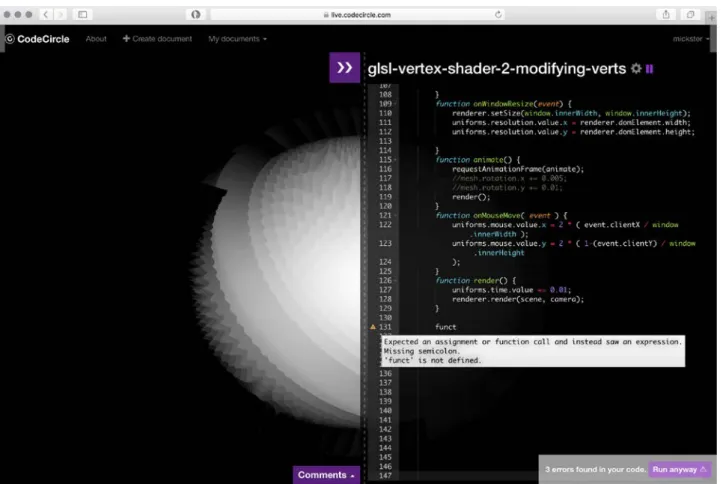Open a new tab with plus

[x=711, y=17]
